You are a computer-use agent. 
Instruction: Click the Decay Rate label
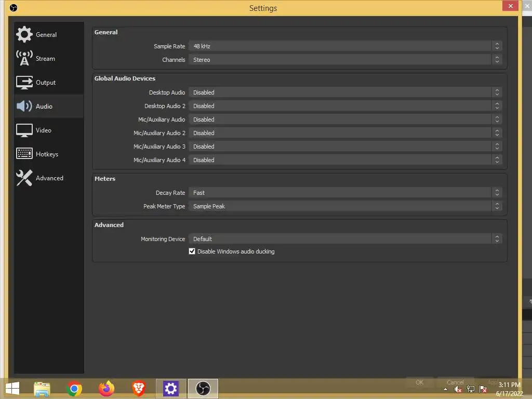click(x=170, y=193)
